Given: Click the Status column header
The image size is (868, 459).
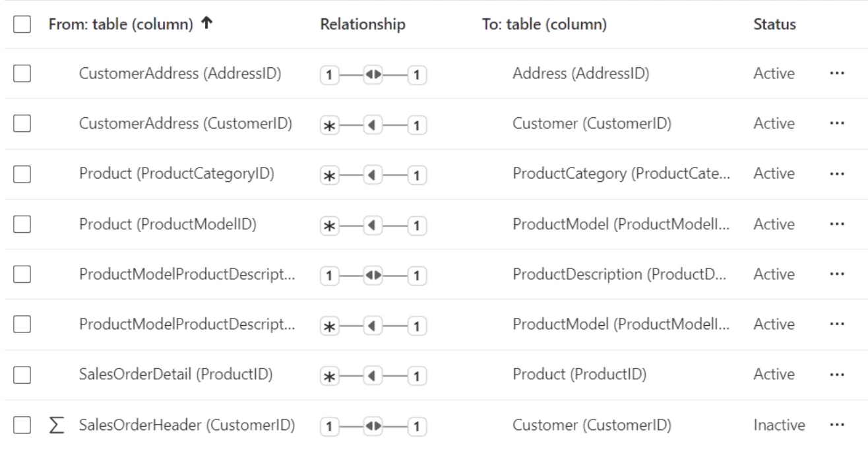Looking at the screenshot, I should point(774,24).
